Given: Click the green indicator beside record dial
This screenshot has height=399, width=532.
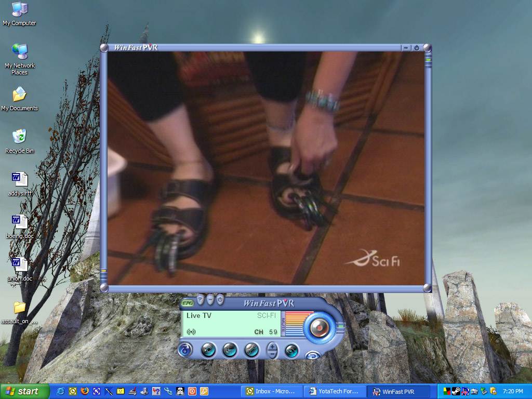Looking at the screenshot, I should 341,327.
